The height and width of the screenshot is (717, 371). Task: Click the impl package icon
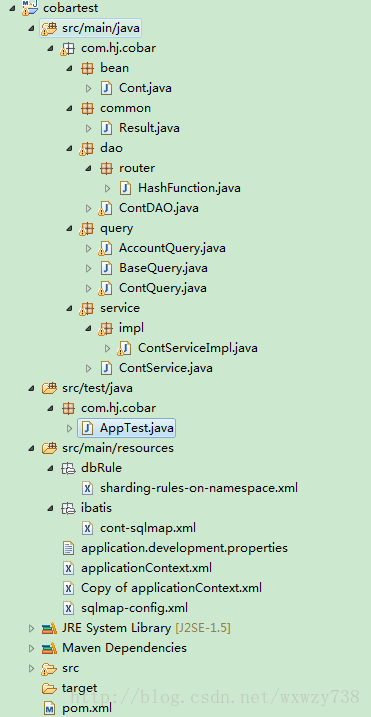105,328
